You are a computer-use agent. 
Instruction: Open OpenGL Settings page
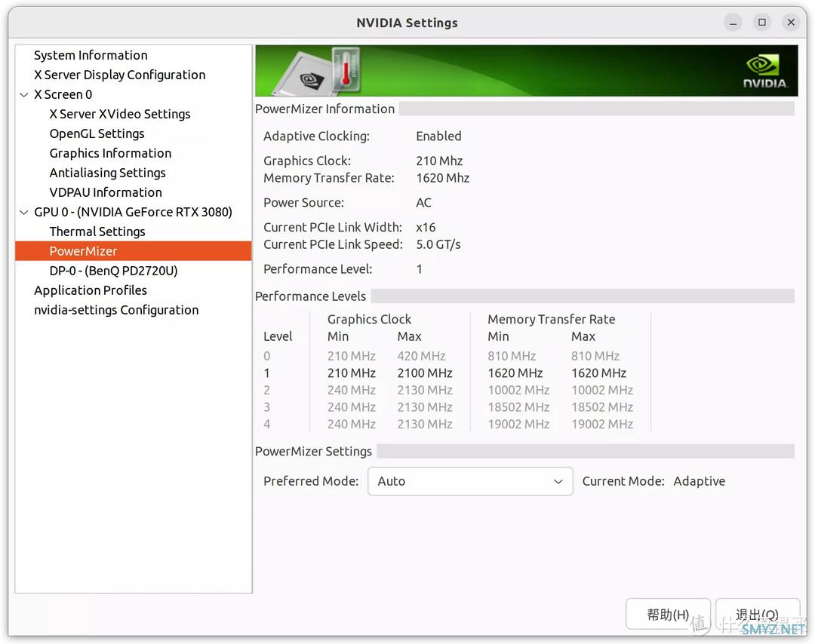[97, 133]
